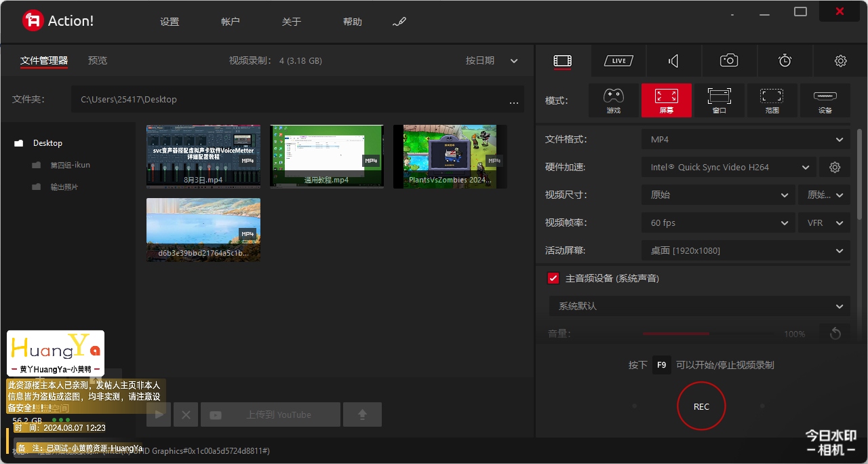Open hardware acceleration settings gear
This screenshot has width=868, height=464.
pyautogui.click(x=835, y=168)
